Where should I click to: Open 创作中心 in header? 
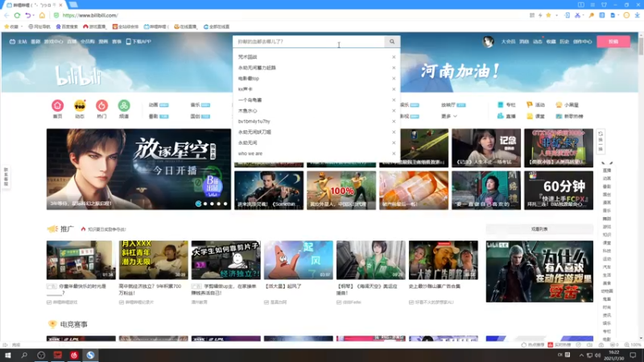pyautogui.click(x=582, y=42)
